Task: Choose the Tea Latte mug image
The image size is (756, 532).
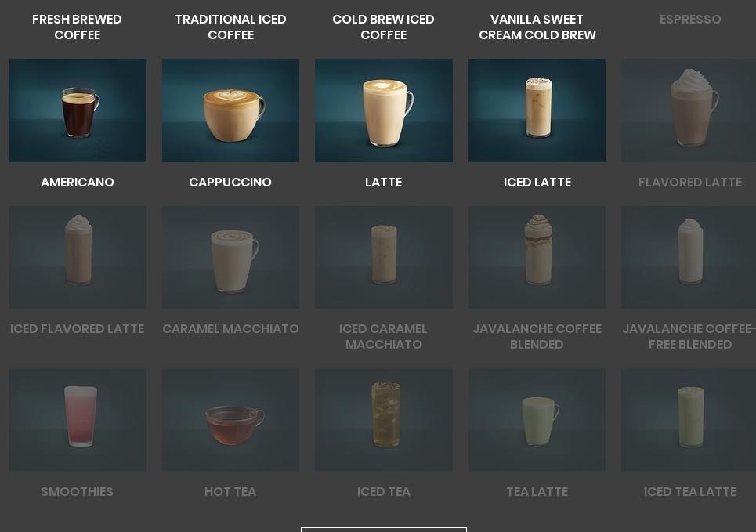Action: tap(537, 420)
